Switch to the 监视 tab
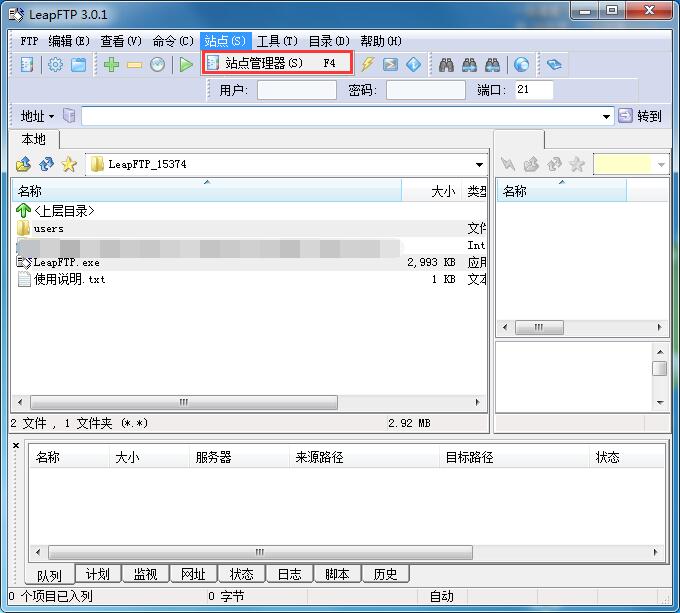Image resolution: width=680 pixels, height=613 pixels. (145, 574)
